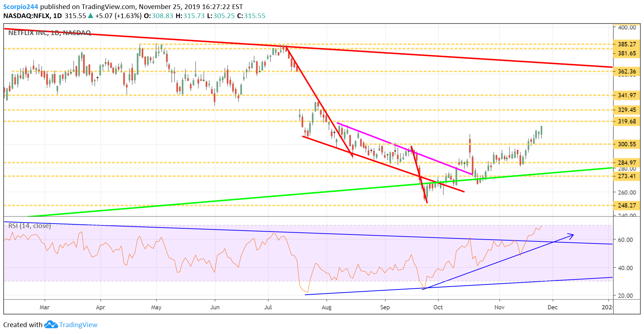644x334 pixels.
Task: Click the 385.27 price level label
Action: coord(627,44)
